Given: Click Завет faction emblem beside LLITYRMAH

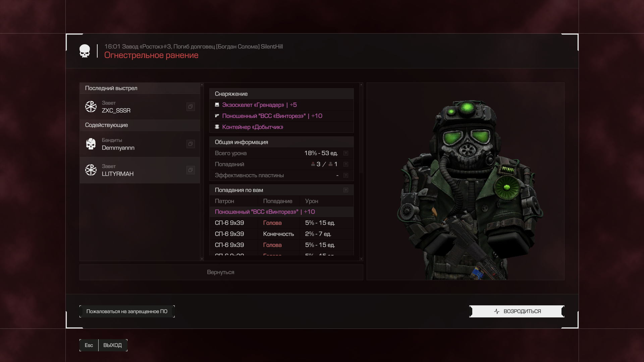Looking at the screenshot, I should click(91, 170).
